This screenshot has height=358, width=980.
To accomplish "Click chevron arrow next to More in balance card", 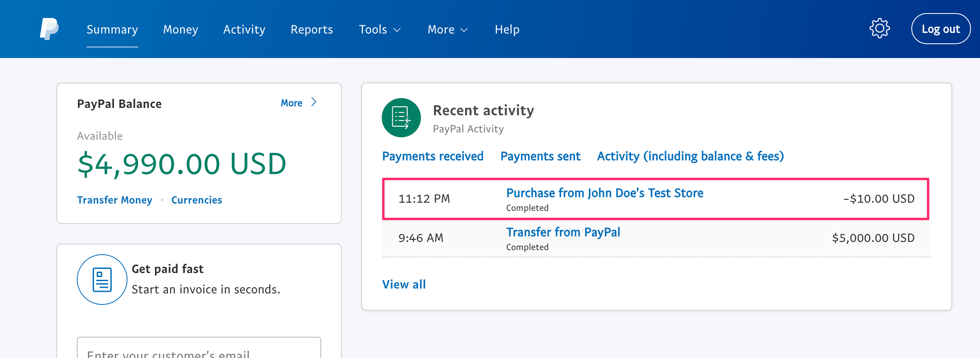I will click(314, 102).
